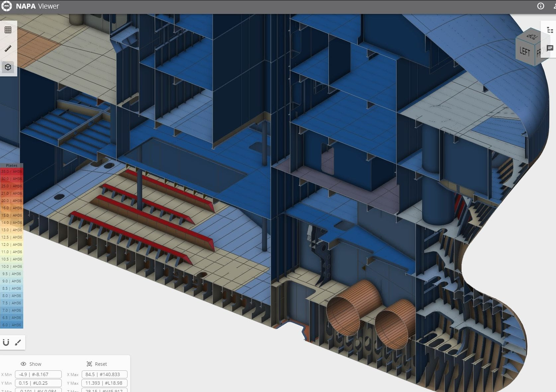Select the 8.5 | AH36 legend swatch

pyautogui.click(x=12, y=288)
